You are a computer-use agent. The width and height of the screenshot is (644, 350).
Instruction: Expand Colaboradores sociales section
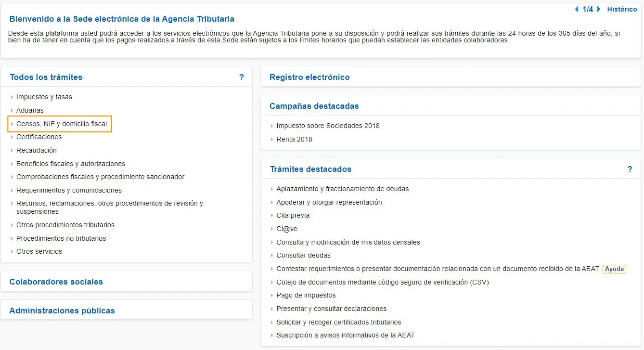tap(56, 282)
